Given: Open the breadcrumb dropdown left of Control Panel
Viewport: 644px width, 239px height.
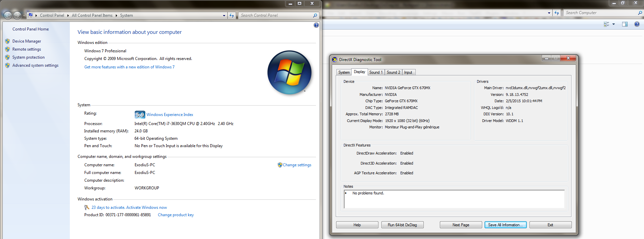Looking at the screenshot, I should pyautogui.click(x=36, y=15).
